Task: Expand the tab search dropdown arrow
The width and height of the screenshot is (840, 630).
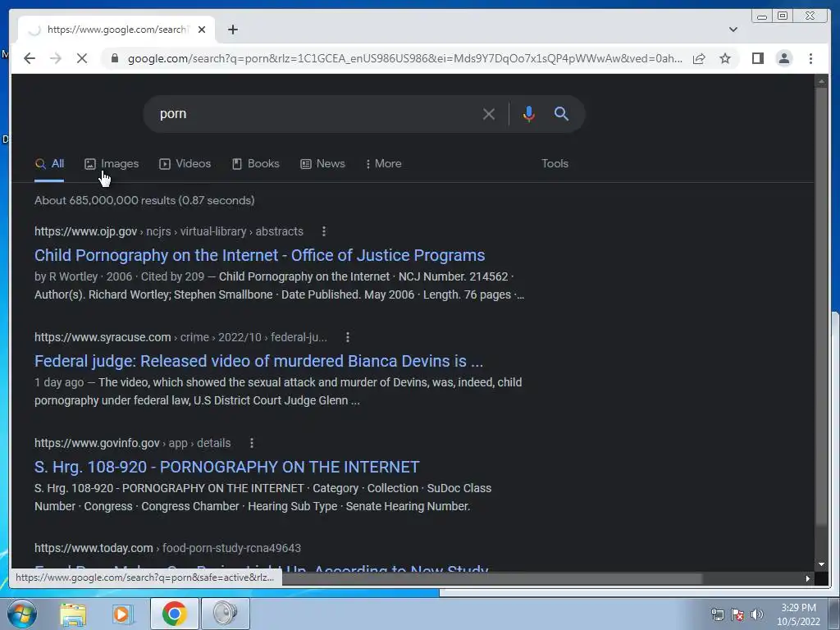Action: tap(733, 30)
